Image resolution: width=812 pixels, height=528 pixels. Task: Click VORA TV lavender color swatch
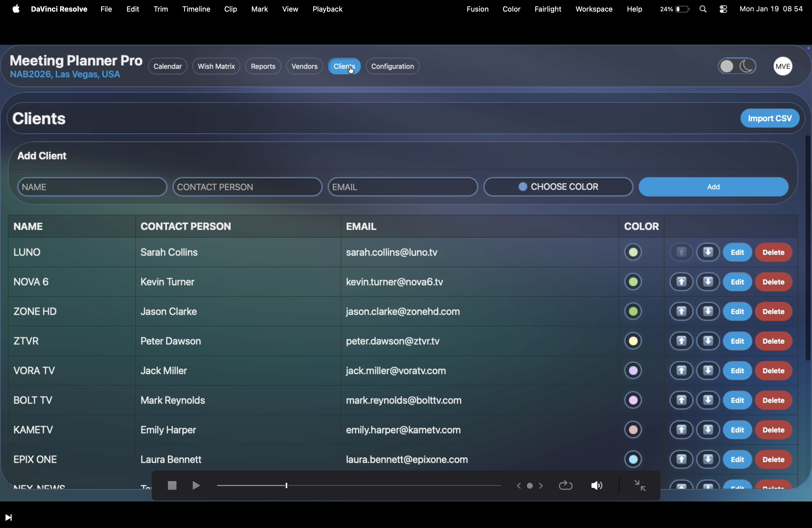[633, 371]
